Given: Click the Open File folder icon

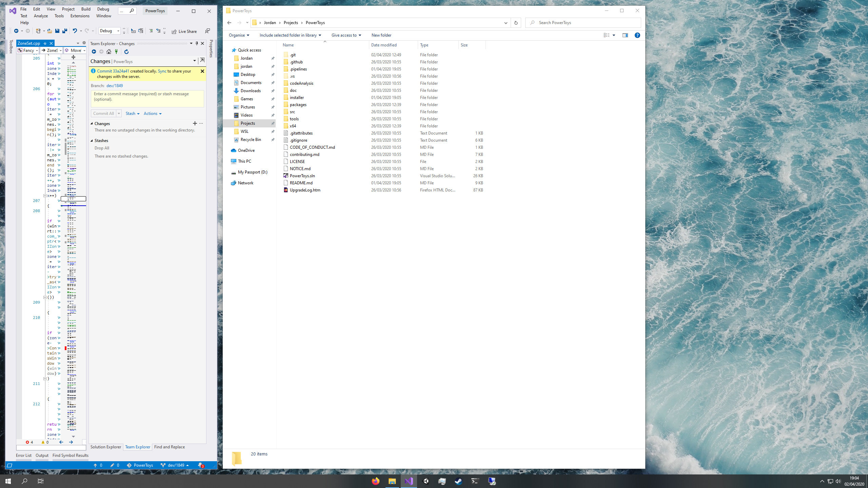Looking at the screenshot, I should [x=50, y=31].
